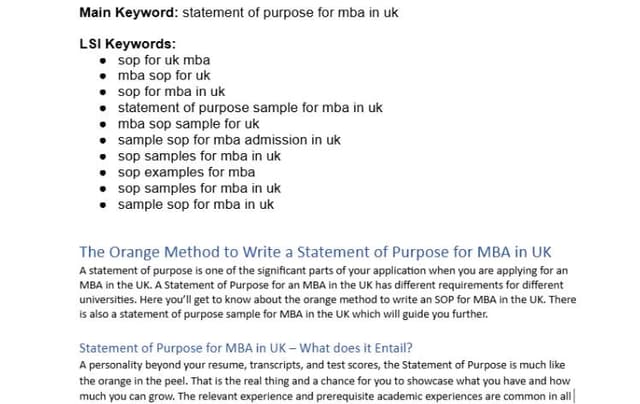Viewport: 640px width, 404px height.
Task: Place cursor in the paragraph beginning 'A statement of purpose is one'
Action: click(328, 293)
